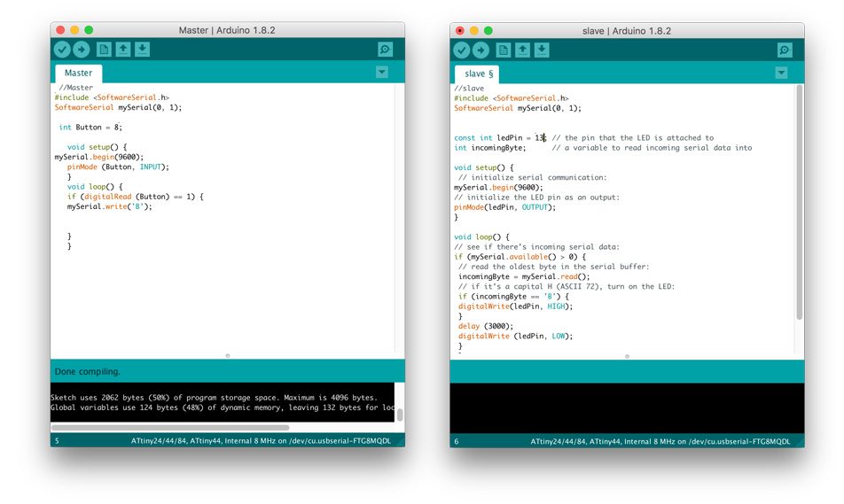Click 'Done compiling.' status message
Viewport: 844px width, 504px height.
tap(87, 372)
